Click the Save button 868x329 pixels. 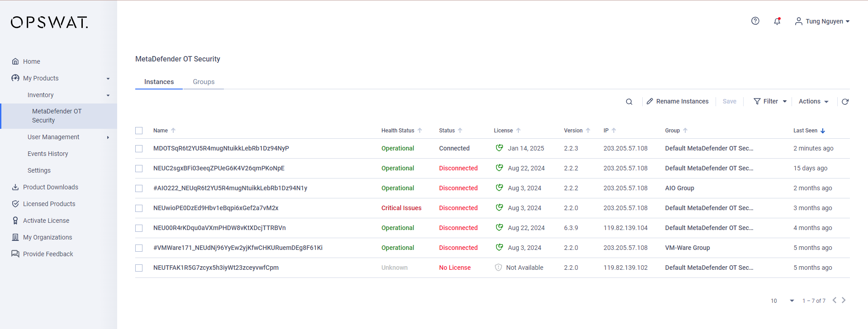point(729,101)
